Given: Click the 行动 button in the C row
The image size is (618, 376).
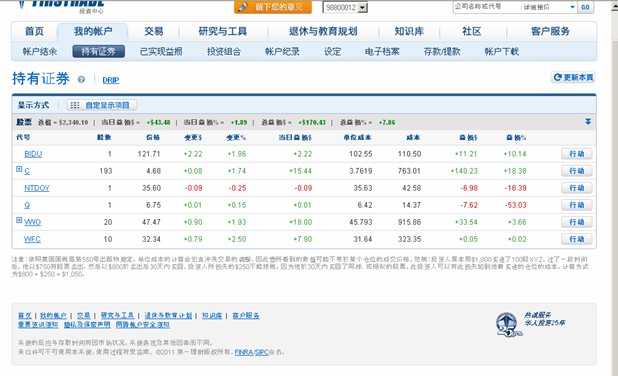Looking at the screenshot, I should coord(577,171).
